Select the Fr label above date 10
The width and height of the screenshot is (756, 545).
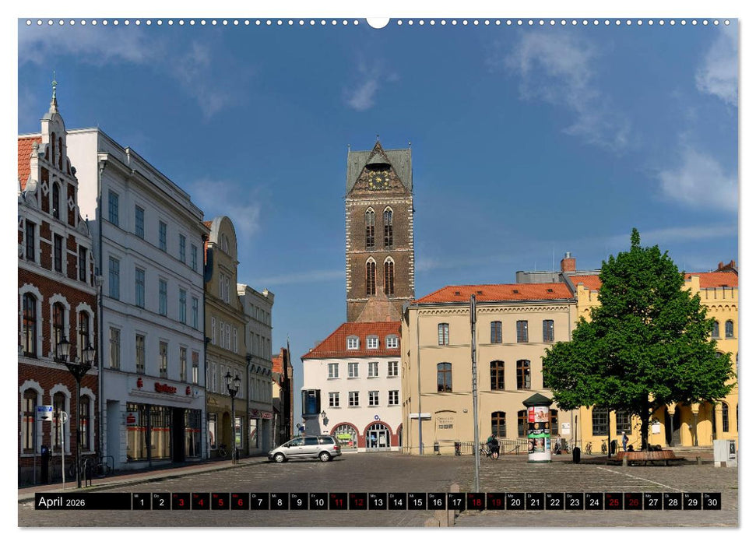coord(314,495)
